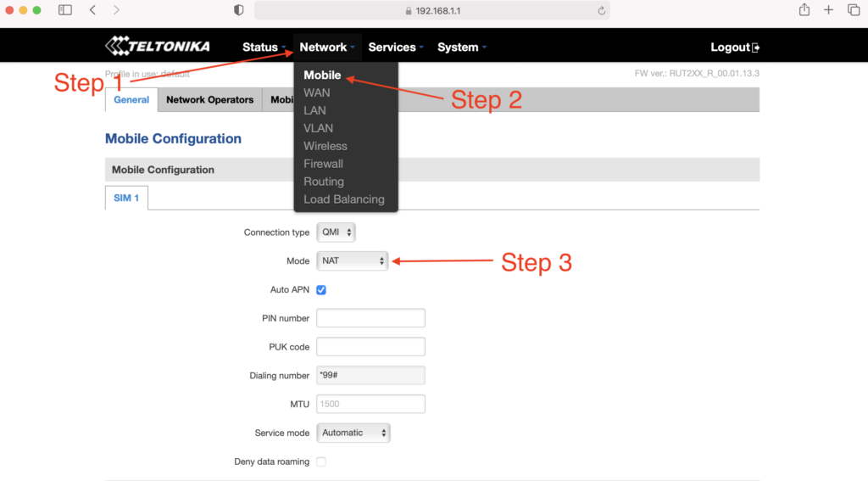Click the privacy shield icon
Screen dimensions: 868x481
tap(238, 10)
